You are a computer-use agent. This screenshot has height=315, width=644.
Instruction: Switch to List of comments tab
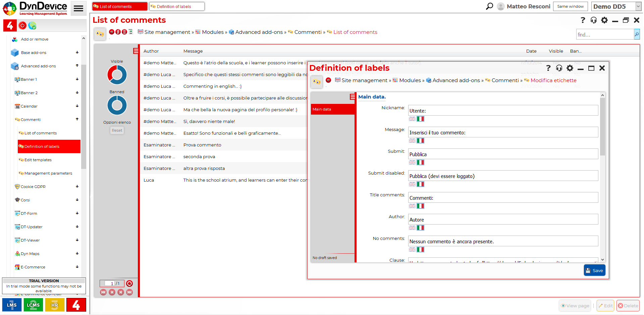tap(120, 6)
